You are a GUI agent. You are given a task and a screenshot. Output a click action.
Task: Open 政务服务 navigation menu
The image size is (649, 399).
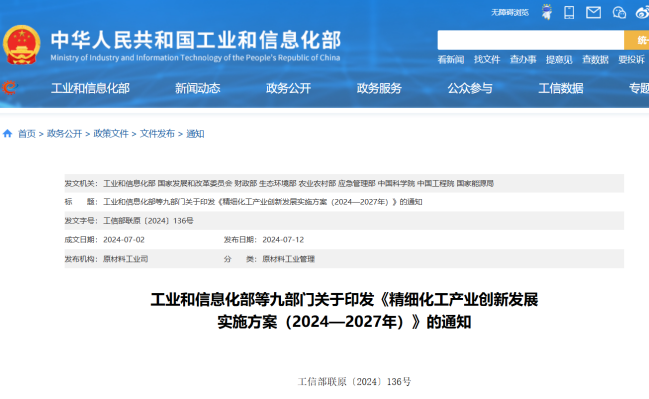379,88
